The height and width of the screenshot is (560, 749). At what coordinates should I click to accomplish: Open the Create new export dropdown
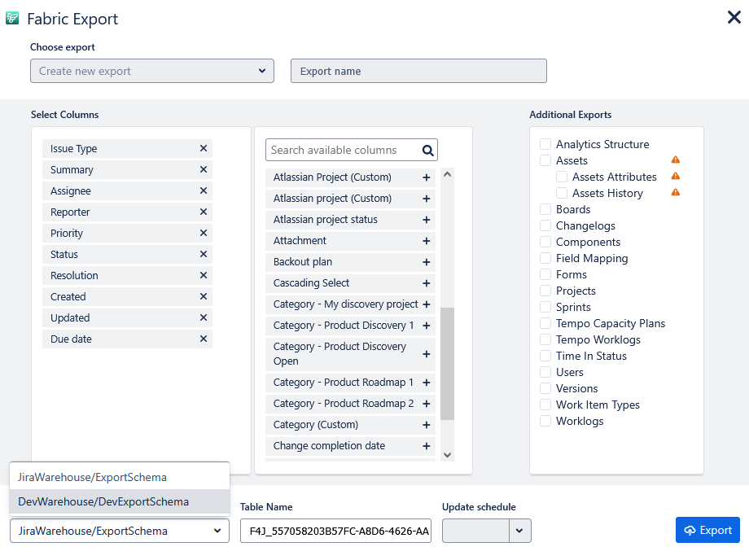[x=152, y=71]
